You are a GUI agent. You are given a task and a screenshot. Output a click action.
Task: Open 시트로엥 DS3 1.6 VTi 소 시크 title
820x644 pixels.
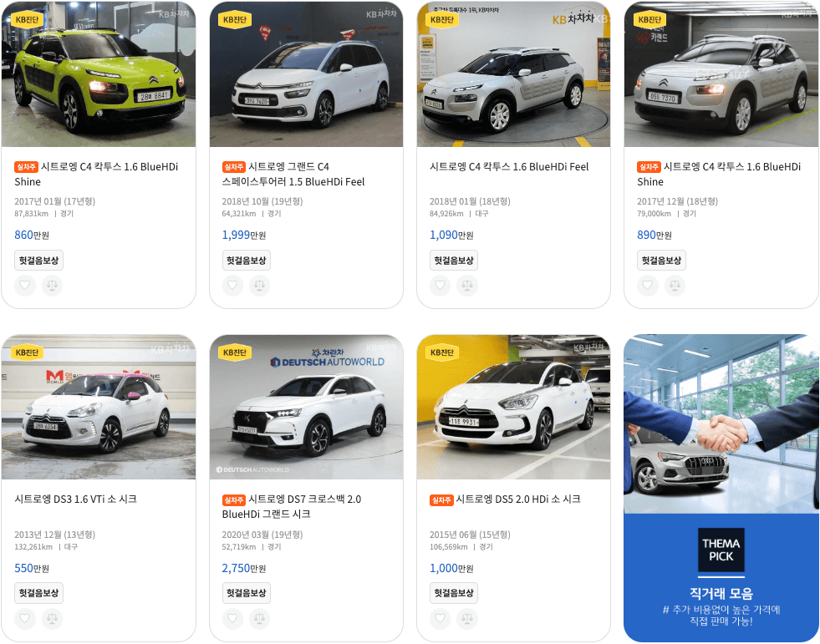pyautogui.click(x=76, y=499)
